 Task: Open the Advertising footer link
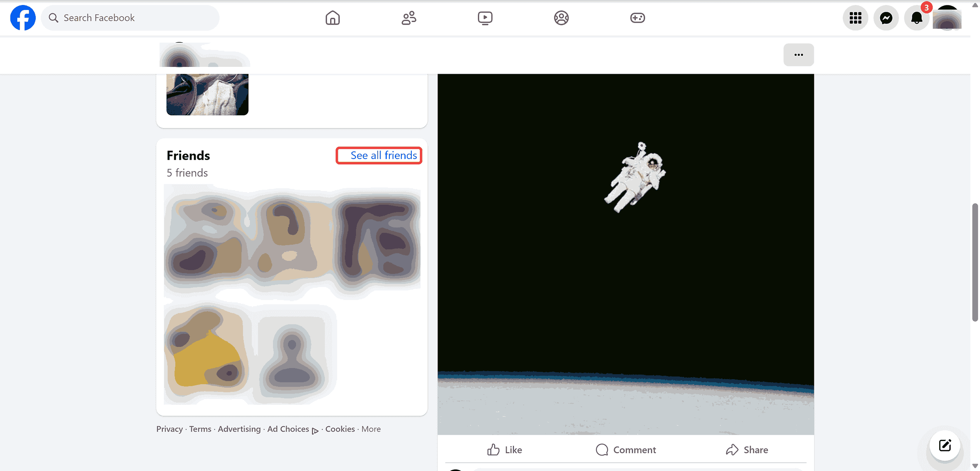(239, 429)
